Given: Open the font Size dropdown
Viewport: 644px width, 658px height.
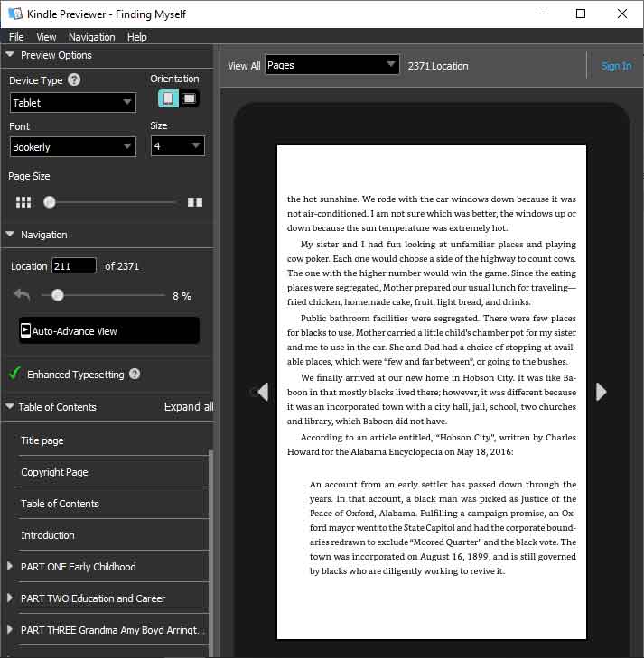Looking at the screenshot, I should pos(178,146).
